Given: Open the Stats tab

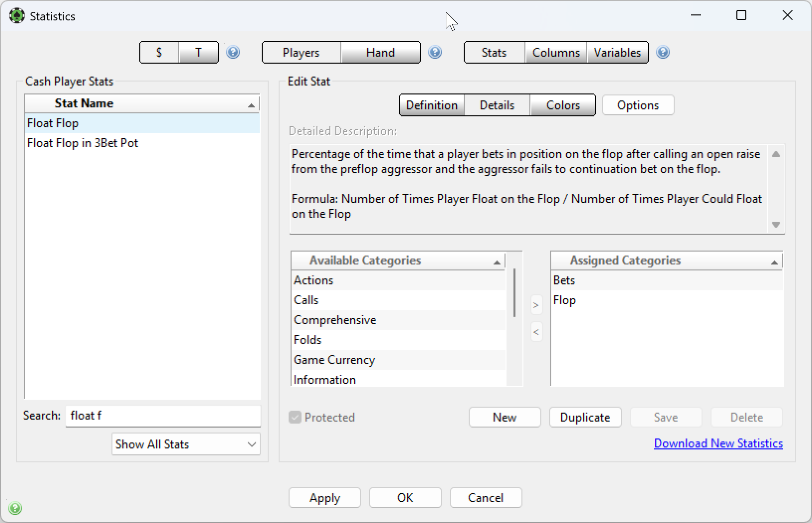Looking at the screenshot, I should click(x=494, y=52).
